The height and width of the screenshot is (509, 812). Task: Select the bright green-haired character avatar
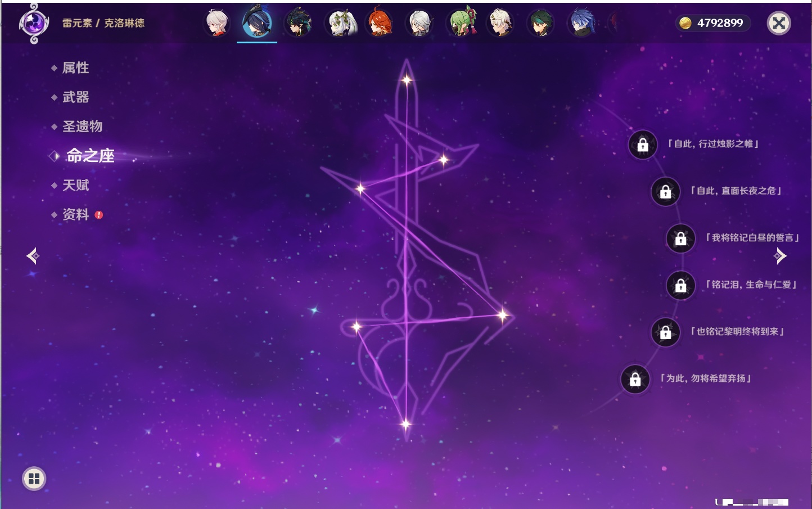coord(462,22)
